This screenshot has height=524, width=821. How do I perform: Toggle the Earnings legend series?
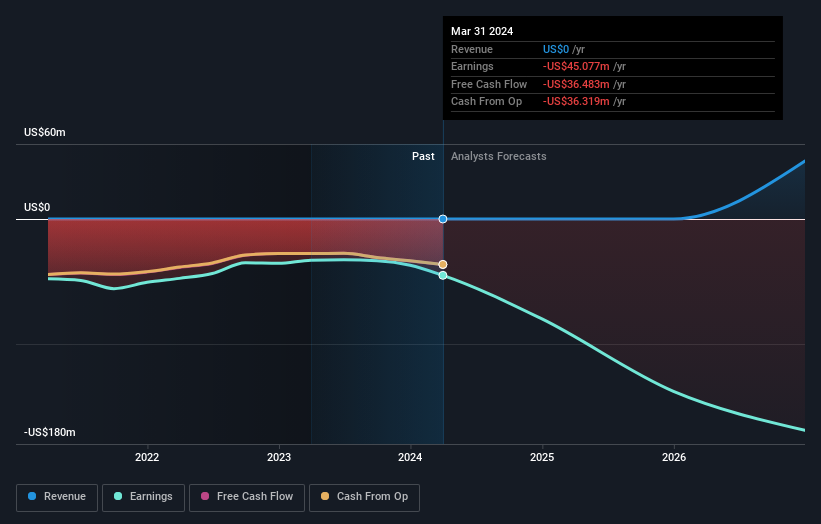pyautogui.click(x=143, y=497)
